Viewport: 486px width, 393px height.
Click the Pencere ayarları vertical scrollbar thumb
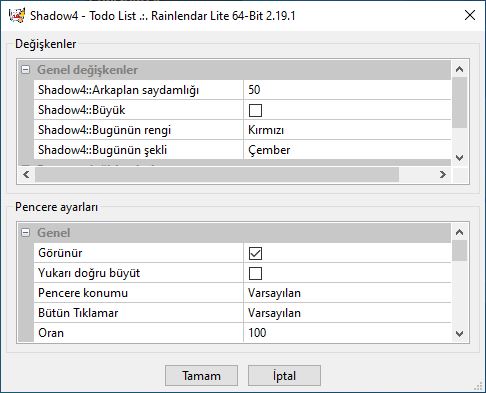(459, 250)
